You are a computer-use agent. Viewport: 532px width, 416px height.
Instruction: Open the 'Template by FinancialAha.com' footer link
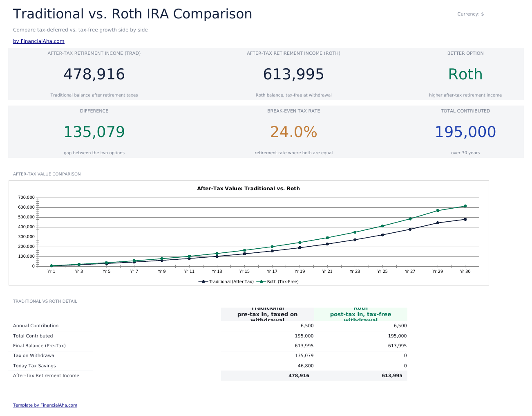45,405
